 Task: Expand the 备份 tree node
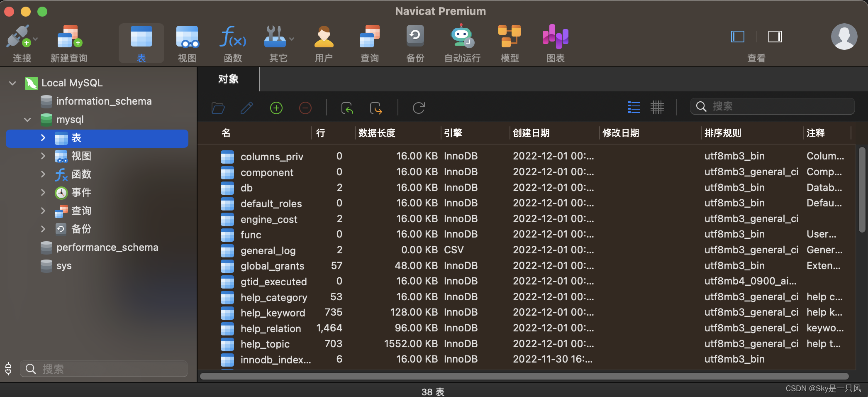click(43, 229)
